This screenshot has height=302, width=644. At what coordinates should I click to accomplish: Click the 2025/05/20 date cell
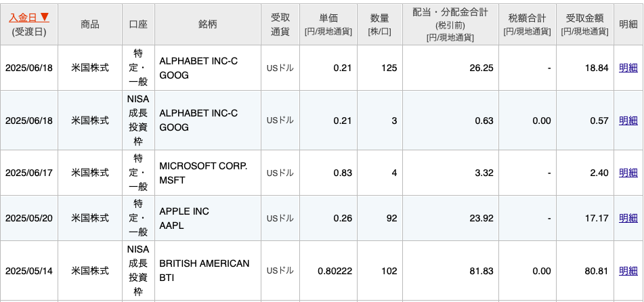tap(28, 218)
